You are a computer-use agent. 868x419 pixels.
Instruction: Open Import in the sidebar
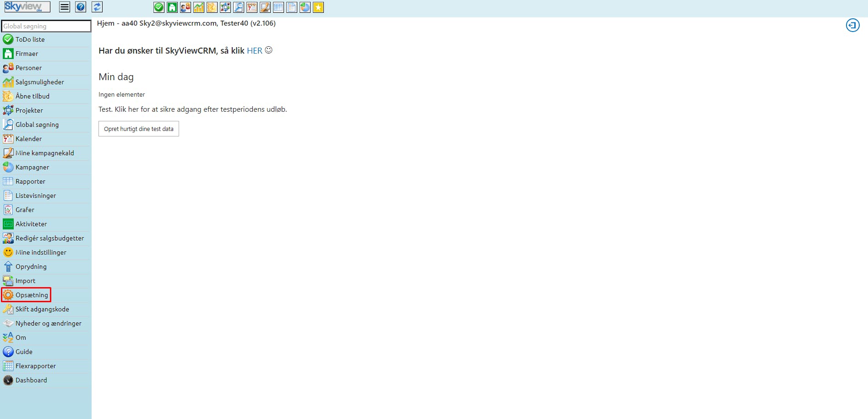click(46, 281)
